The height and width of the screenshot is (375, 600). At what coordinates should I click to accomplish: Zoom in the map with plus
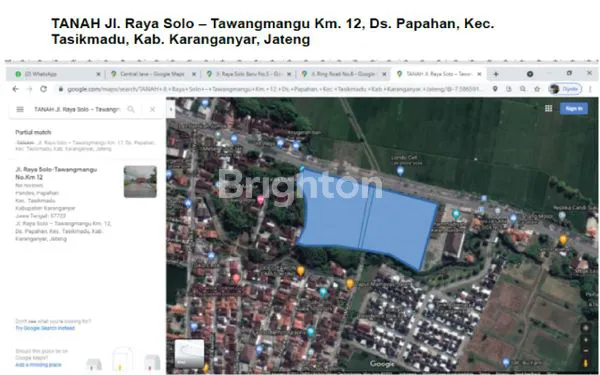click(585, 340)
